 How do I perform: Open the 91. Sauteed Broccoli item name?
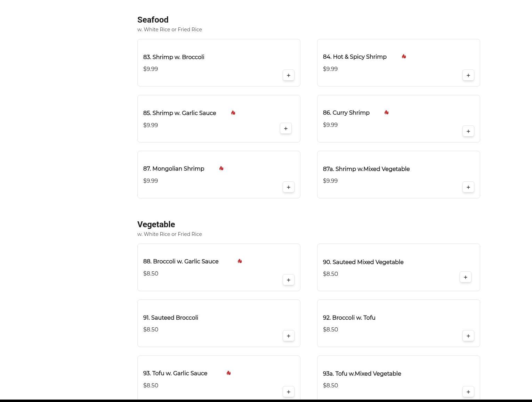(170, 318)
